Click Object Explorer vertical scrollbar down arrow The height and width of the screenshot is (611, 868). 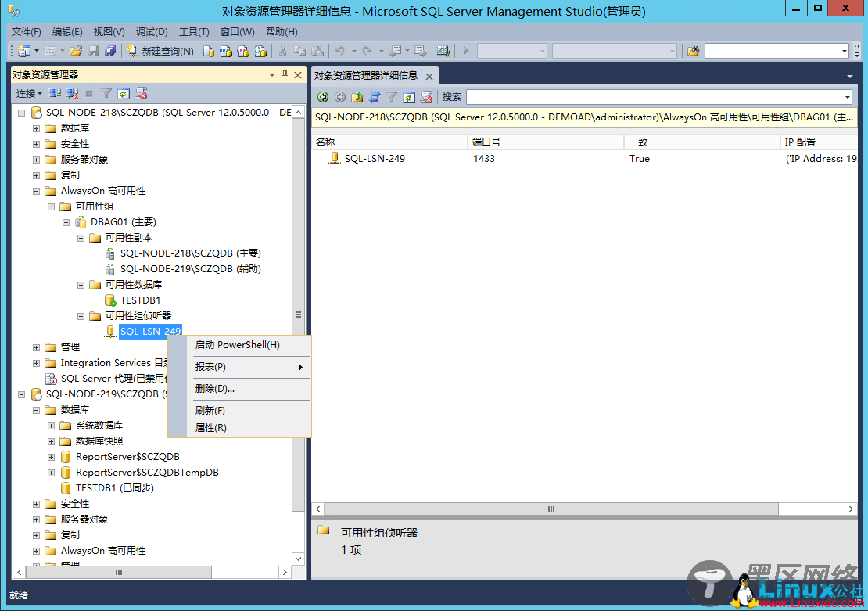pyautogui.click(x=299, y=559)
